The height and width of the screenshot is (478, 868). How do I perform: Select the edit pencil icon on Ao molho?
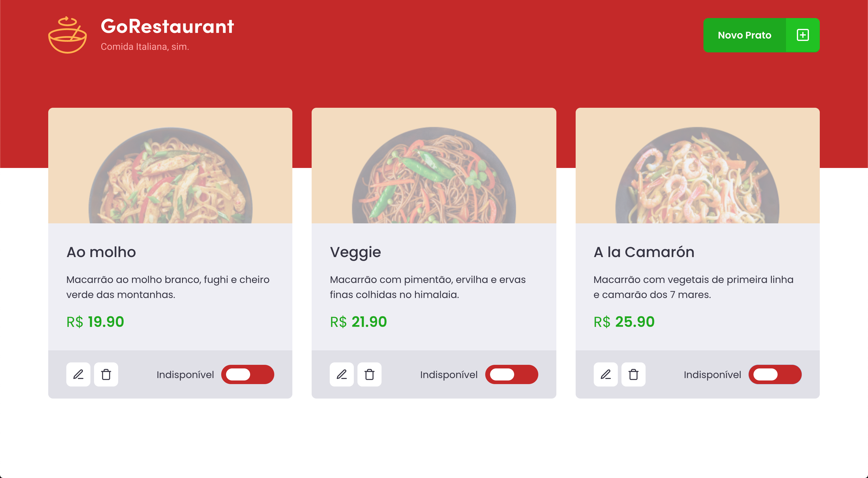click(x=78, y=374)
